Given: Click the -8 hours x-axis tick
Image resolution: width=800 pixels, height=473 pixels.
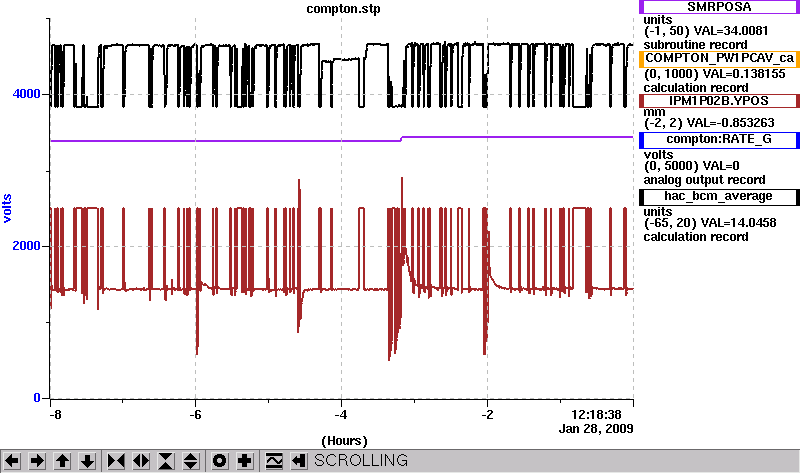Looking at the screenshot, I should (x=55, y=415).
